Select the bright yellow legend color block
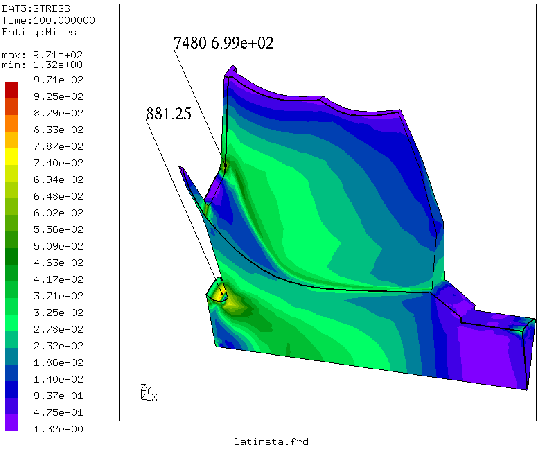This screenshot has width=543, height=466. coord(11,156)
